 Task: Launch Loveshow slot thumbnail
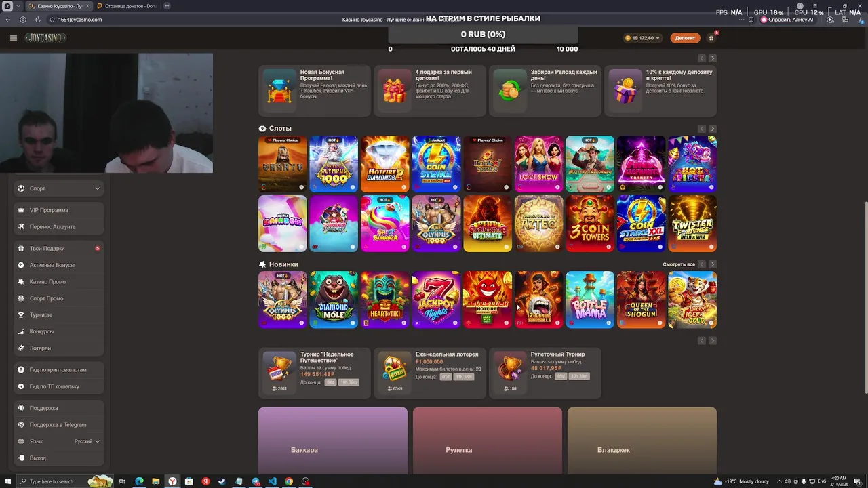[538, 164]
